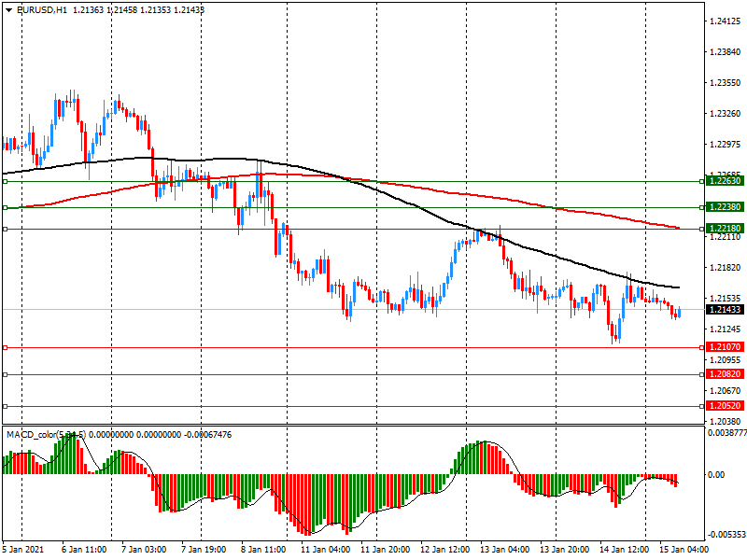
Task: Select the green 1.22380 price label
Action: point(725,207)
